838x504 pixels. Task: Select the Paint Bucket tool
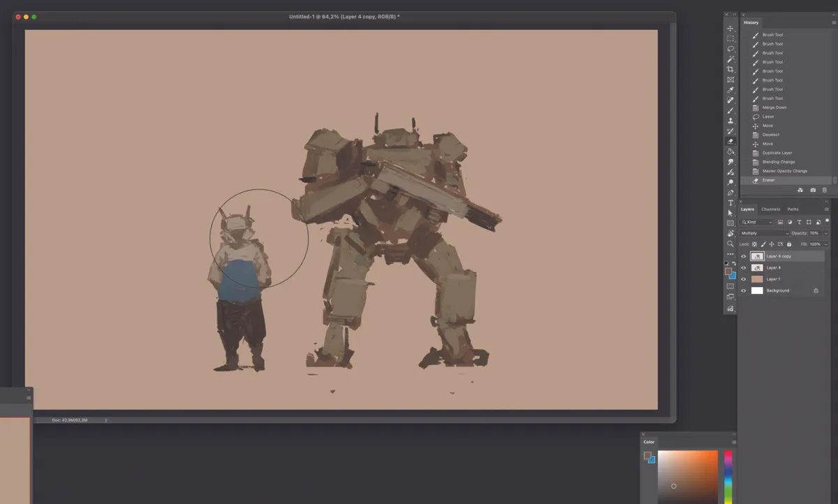[x=730, y=151]
